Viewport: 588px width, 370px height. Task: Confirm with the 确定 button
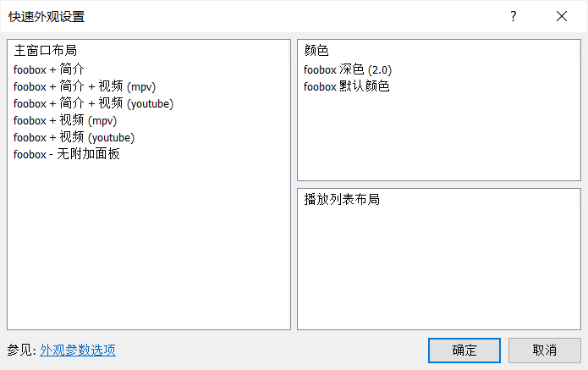click(464, 351)
